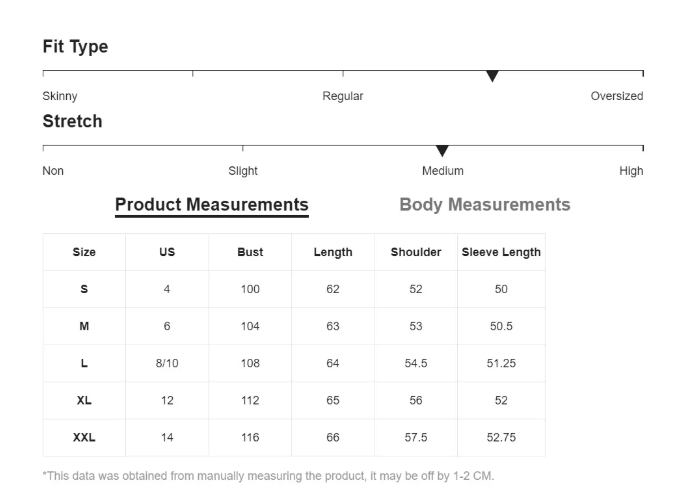
Task: Click the Slight stretch label
Action: pyautogui.click(x=243, y=171)
